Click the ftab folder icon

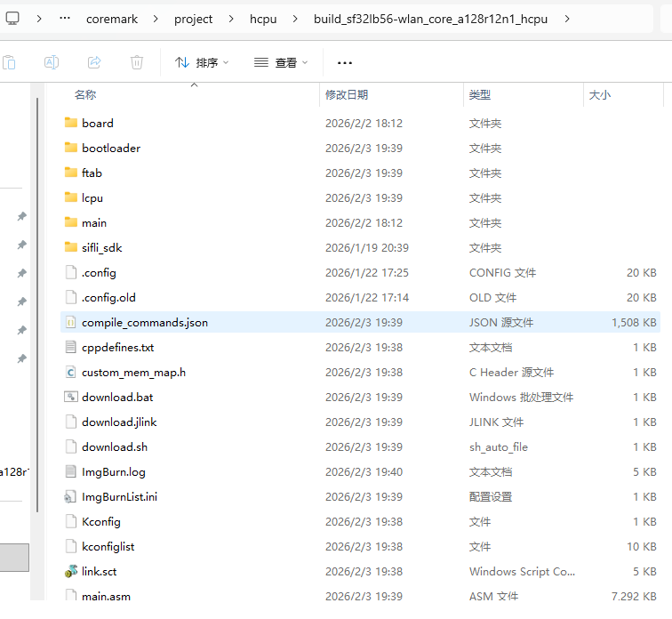(71, 173)
